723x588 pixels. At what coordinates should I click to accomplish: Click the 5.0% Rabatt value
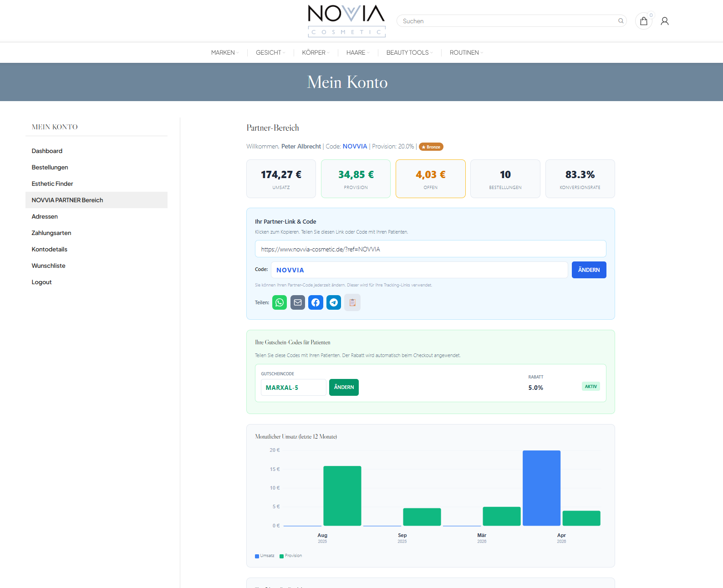[535, 388]
